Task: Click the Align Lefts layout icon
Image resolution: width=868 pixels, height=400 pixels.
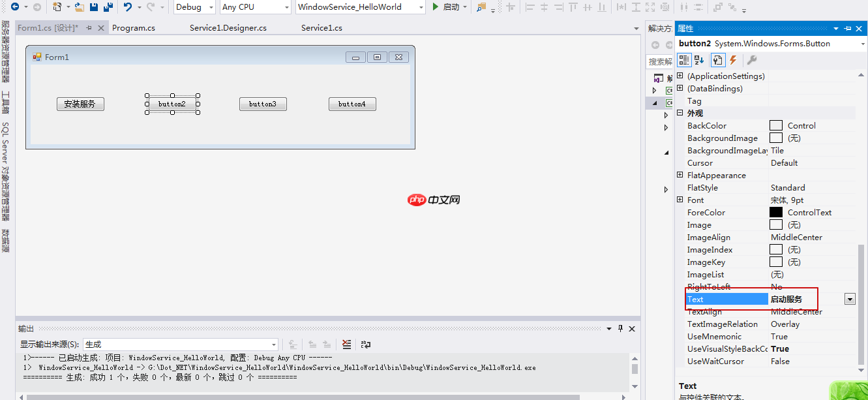Action: (530, 7)
